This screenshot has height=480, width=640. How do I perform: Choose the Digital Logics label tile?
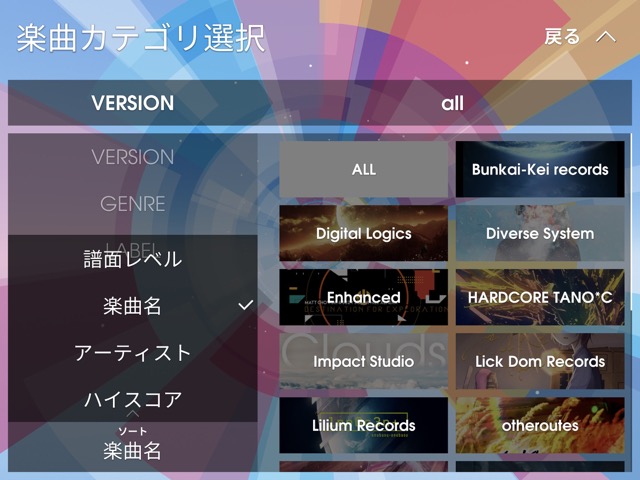[x=364, y=233]
